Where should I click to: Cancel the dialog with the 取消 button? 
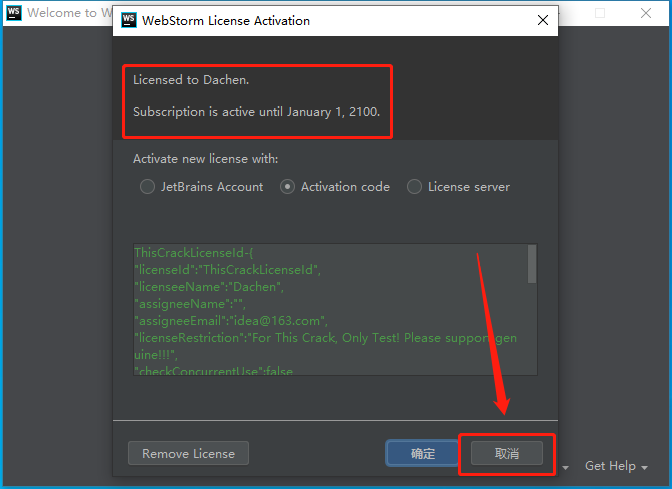(x=507, y=453)
